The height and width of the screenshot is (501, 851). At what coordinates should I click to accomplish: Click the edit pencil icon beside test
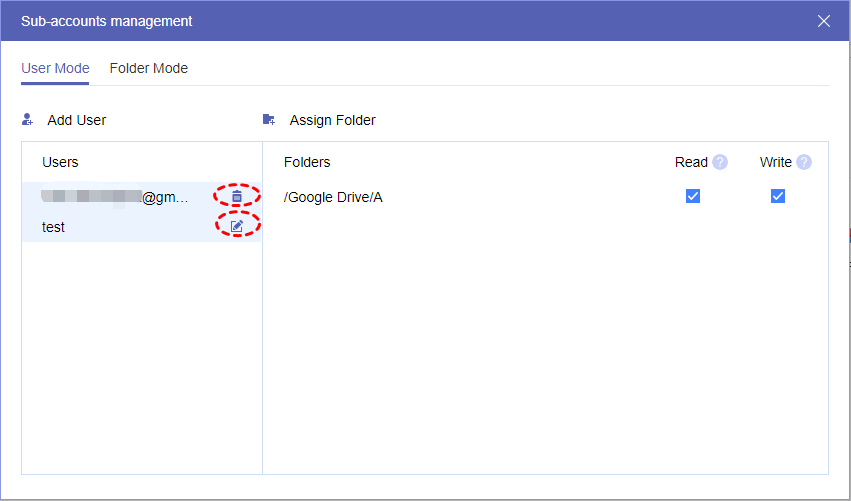[x=237, y=227]
